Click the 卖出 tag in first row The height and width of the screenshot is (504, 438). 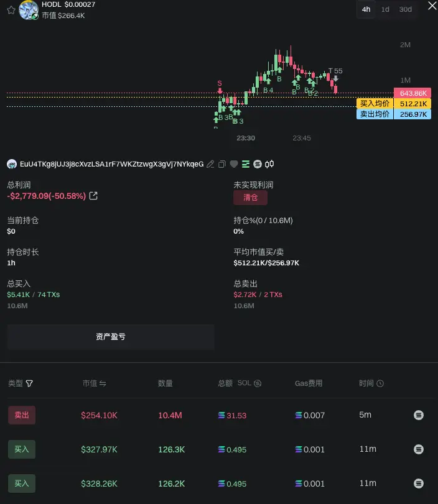(22, 415)
